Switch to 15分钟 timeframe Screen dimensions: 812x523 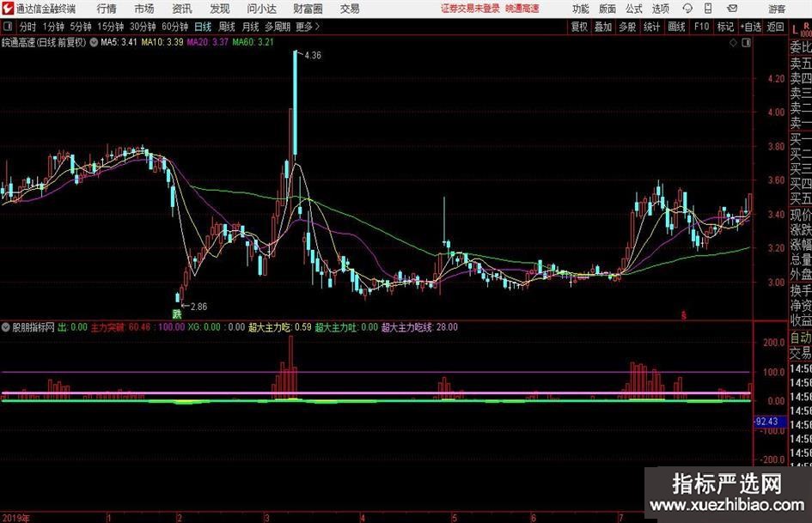pos(111,27)
